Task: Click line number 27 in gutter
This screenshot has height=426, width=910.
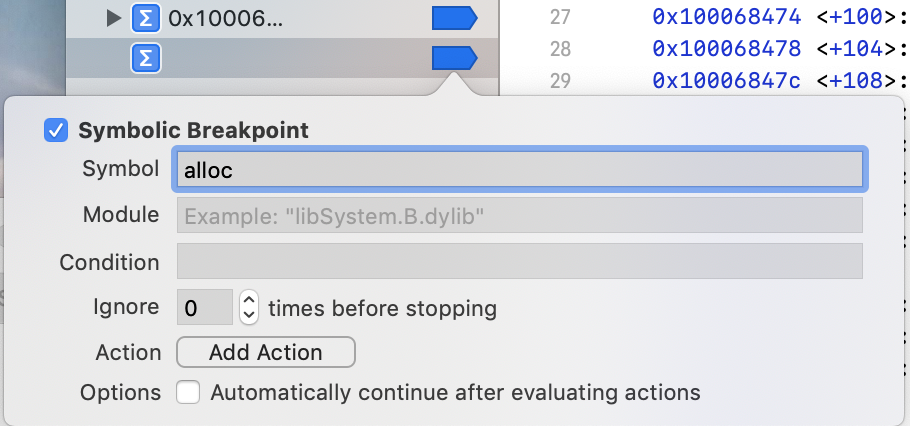Action: pos(559,17)
